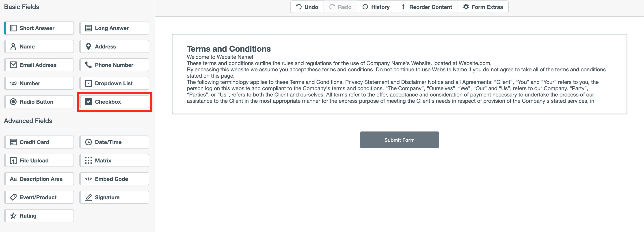
Task: Click the Phone Number handset icon
Action: [x=88, y=65]
